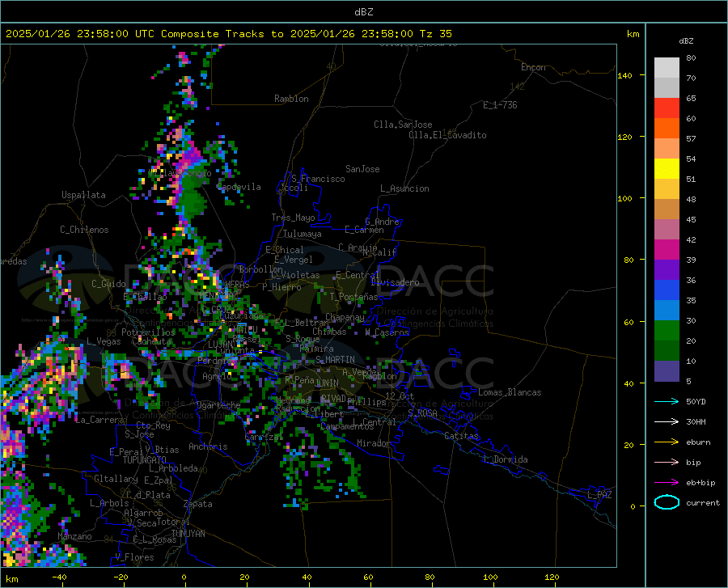Click the L_Vegas map label
Image resolution: width=728 pixels, height=588 pixels.
coord(104,341)
